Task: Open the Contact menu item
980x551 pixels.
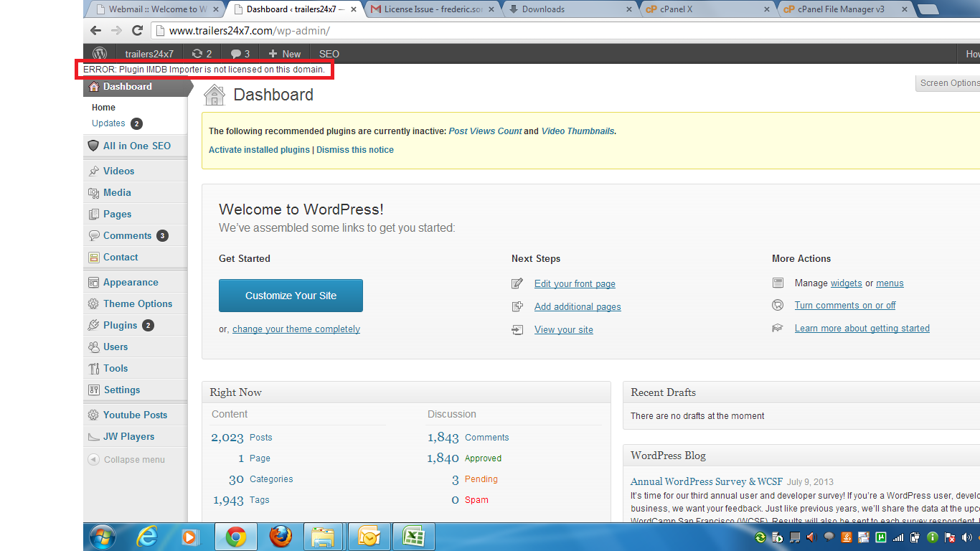Action: (x=136, y=257)
